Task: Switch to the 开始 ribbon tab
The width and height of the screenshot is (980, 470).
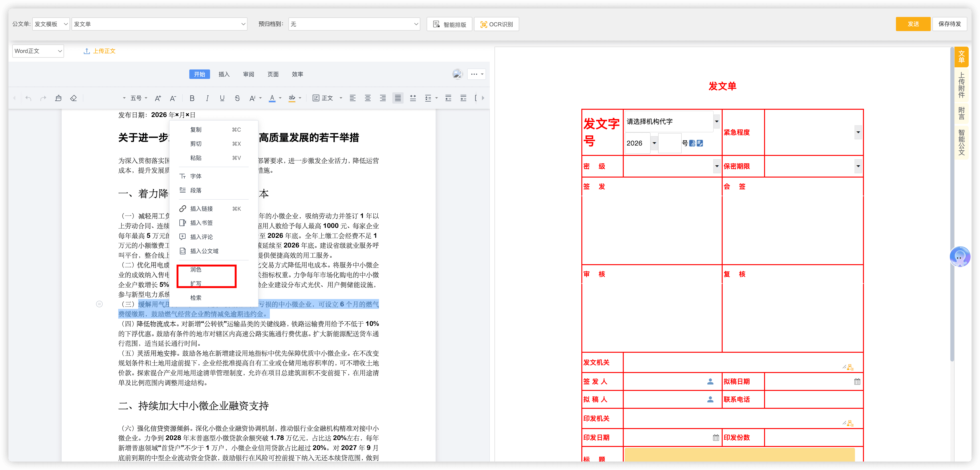Action: [x=199, y=74]
